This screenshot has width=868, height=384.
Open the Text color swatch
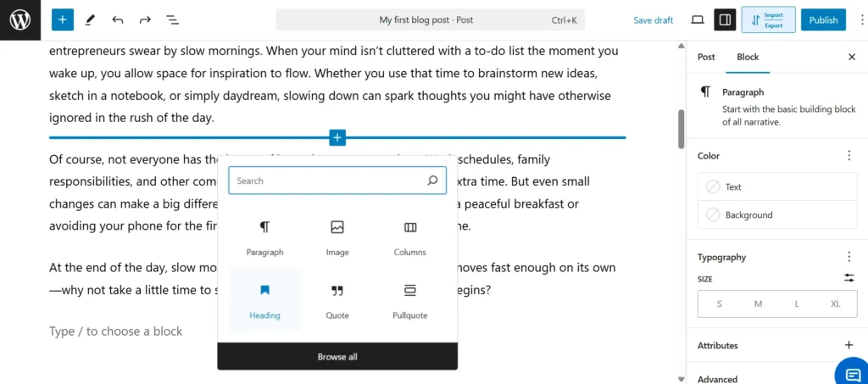coord(777,186)
